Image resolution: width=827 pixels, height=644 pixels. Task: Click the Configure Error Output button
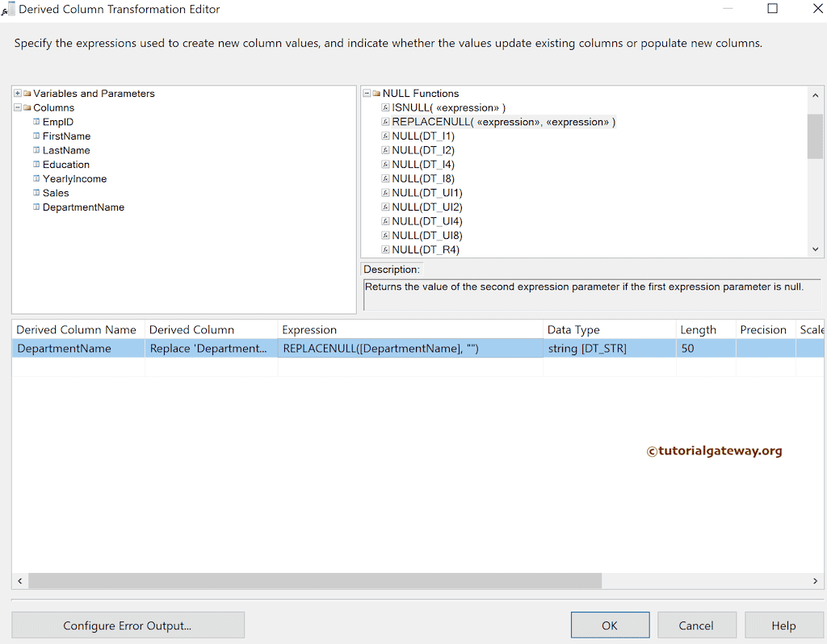pos(128,625)
